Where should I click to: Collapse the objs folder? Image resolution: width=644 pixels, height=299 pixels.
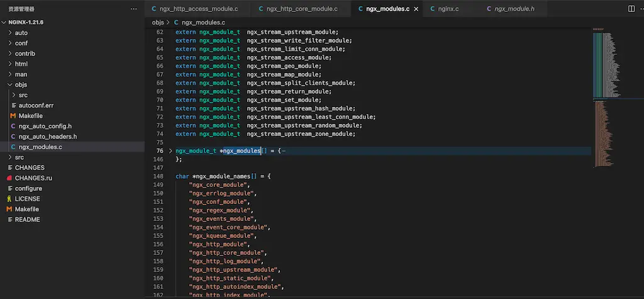tap(21, 84)
